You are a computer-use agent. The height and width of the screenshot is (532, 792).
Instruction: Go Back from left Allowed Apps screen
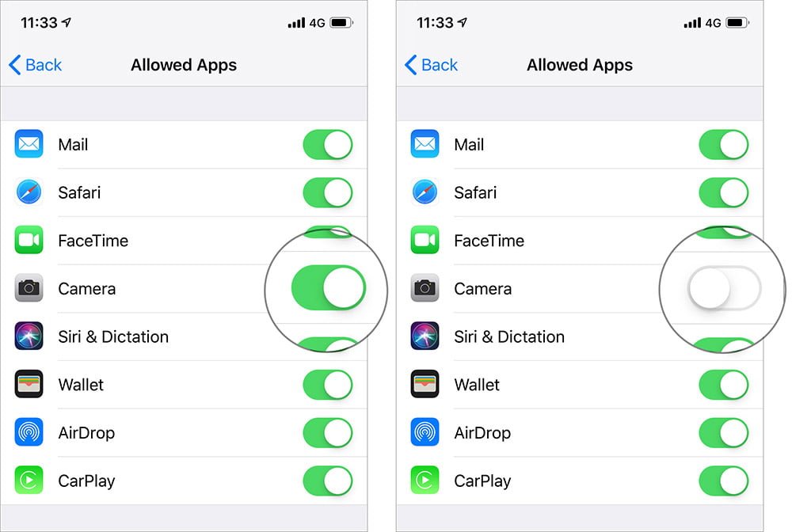[x=36, y=65]
